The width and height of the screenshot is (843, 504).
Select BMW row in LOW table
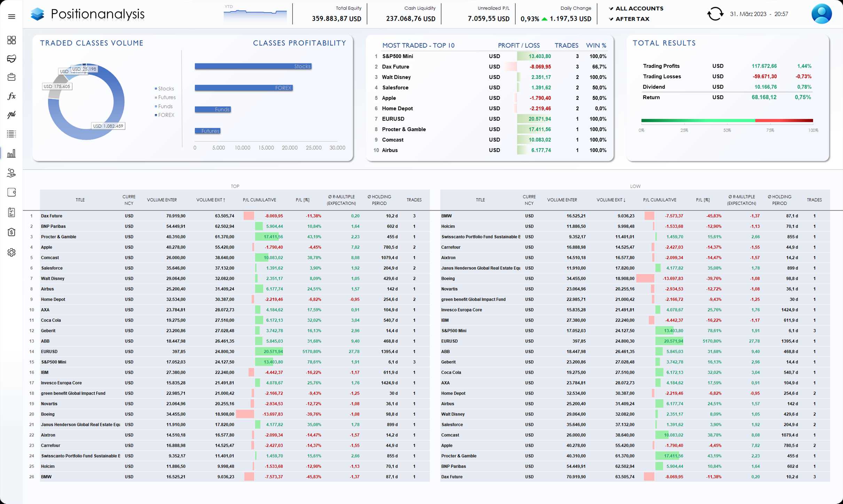pos(635,216)
